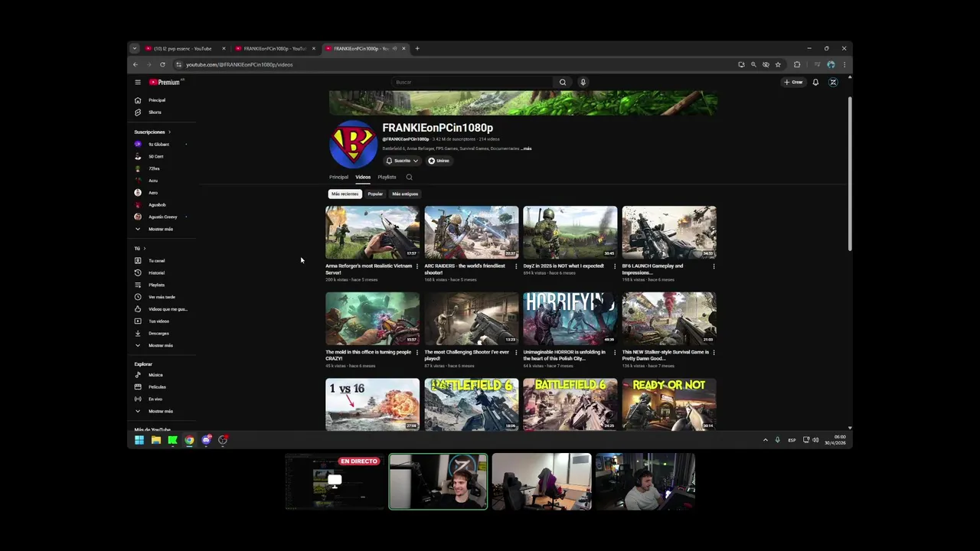Open the '1 vs 16' thumbnail video

pos(373,404)
